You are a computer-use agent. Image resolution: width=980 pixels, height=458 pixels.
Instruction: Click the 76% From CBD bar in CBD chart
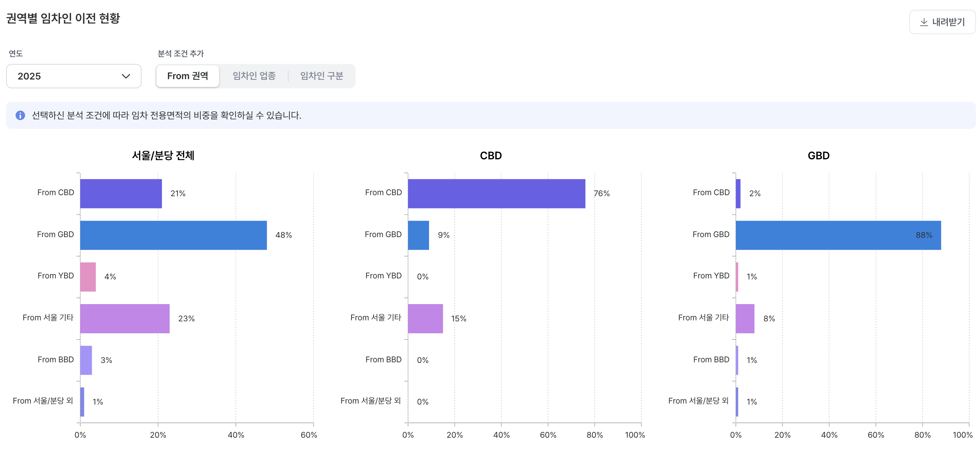pyautogui.click(x=496, y=193)
